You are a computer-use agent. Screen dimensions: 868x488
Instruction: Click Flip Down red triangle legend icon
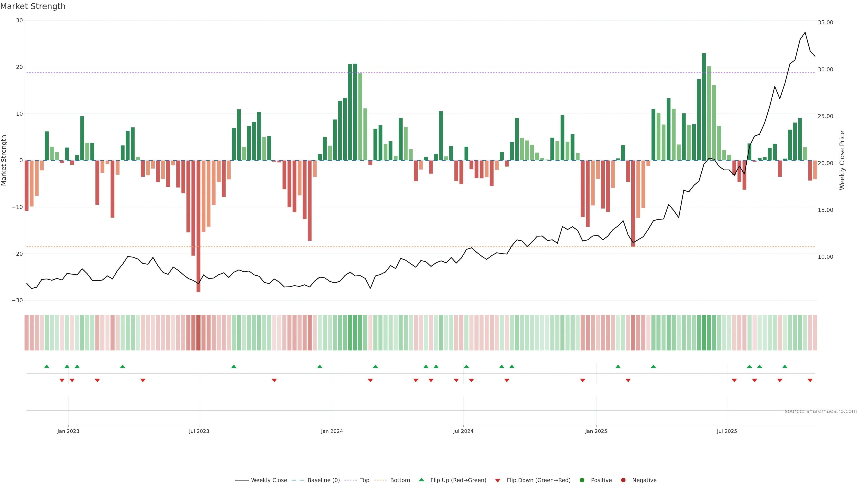tap(498, 481)
